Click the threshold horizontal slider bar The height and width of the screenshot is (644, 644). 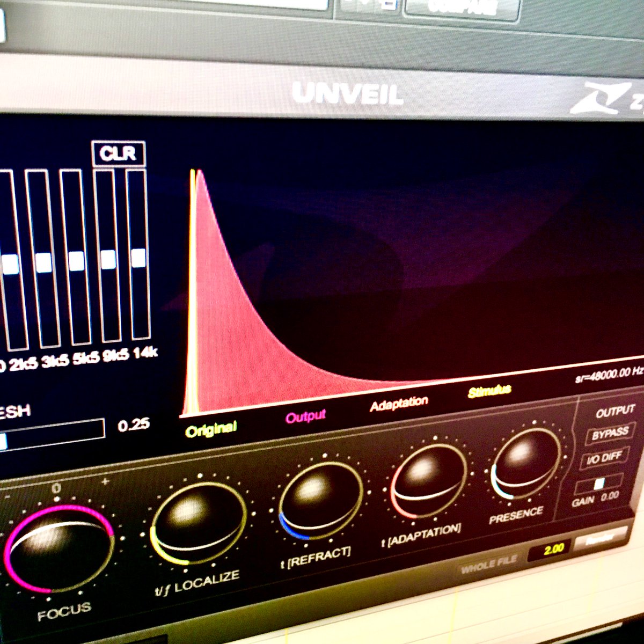(53, 435)
